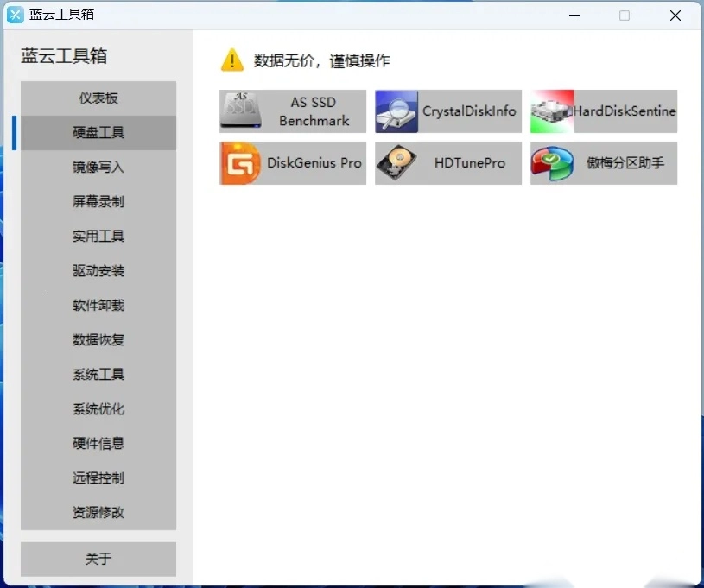Screen dimensions: 704x588
Task: Open 硬件信息 panel
Action: (x=98, y=443)
